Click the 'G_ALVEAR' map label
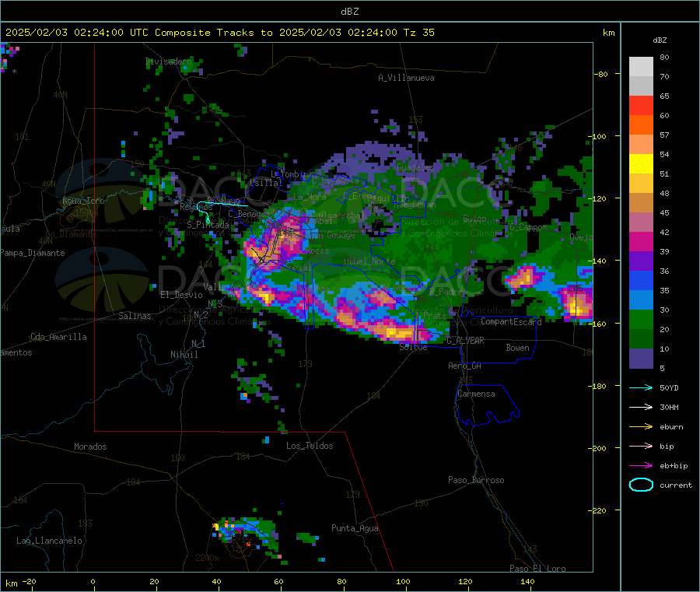The height and width of the screenshot is (592, 700). pyautogui.click(x=465, y=341)
